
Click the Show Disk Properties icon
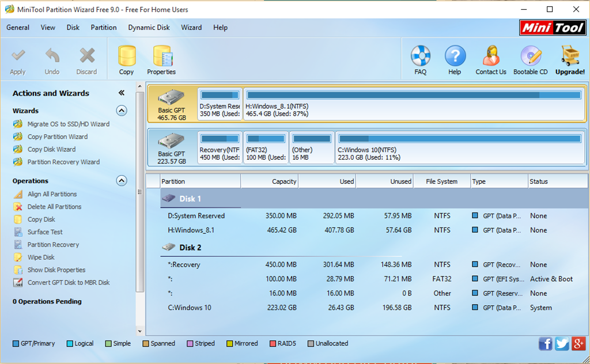tap(18, 270)
